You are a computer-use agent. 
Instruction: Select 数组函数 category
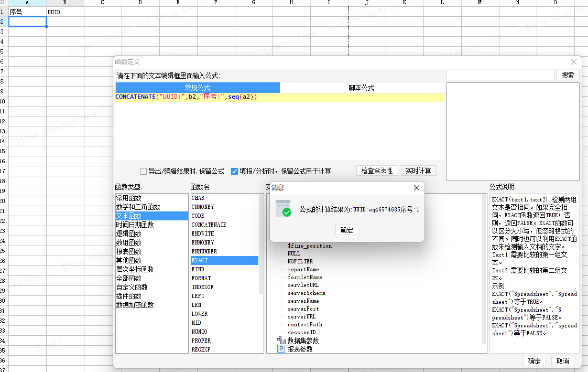click(152, 242)
